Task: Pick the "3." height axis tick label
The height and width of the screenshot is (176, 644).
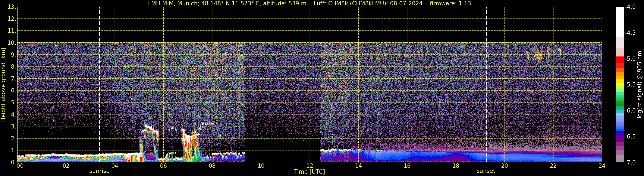Action: click(13, 127)
